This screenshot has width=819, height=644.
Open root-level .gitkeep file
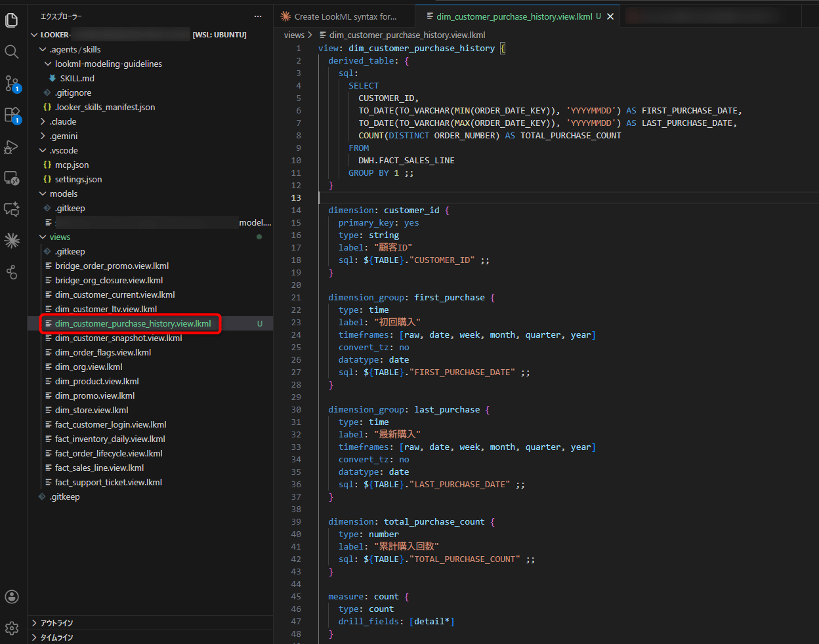pyautogui.click(x=150, y=496)
